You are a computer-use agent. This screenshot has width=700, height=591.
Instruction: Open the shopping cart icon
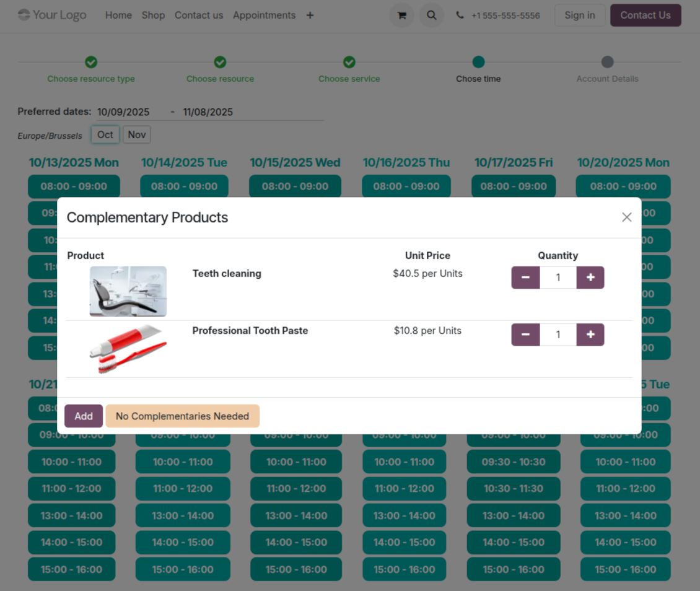pos(401,15)
